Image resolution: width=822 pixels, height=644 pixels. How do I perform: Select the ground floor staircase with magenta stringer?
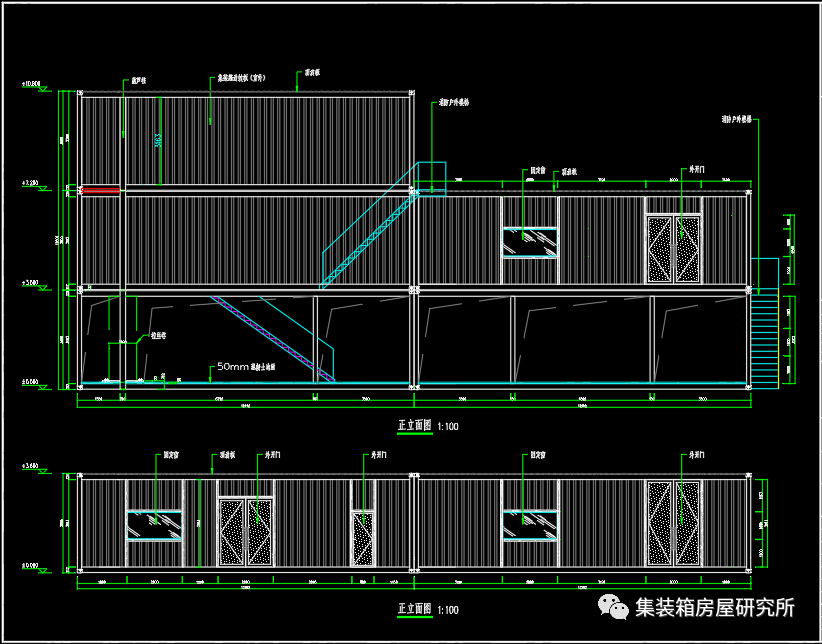pos(274,338)
